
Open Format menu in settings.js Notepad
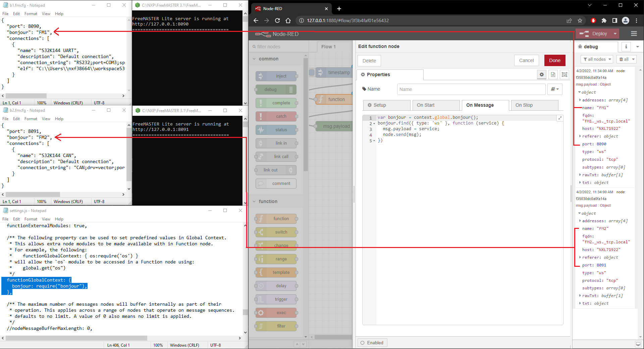31,219
